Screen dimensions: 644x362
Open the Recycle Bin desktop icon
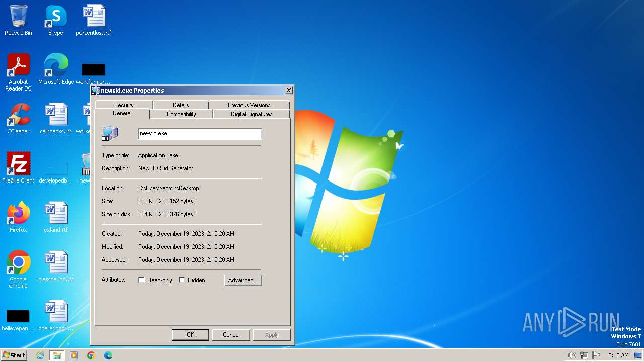tap(18, 20)
